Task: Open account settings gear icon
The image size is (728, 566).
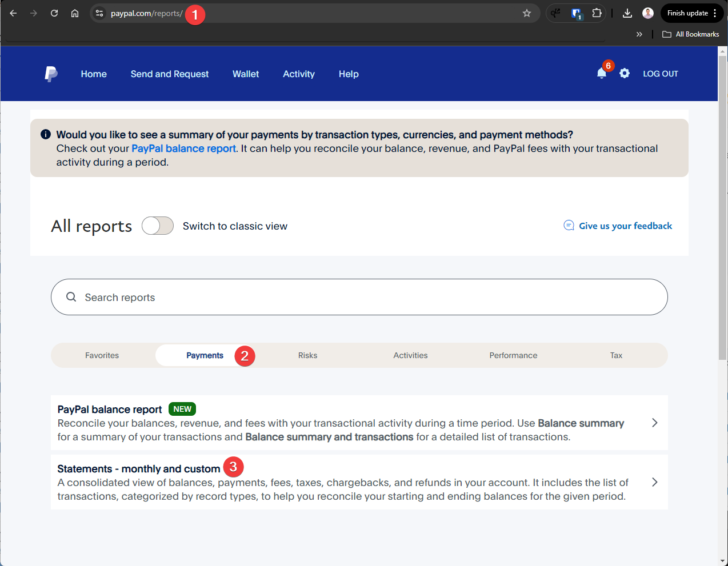Action: [625, 73]
